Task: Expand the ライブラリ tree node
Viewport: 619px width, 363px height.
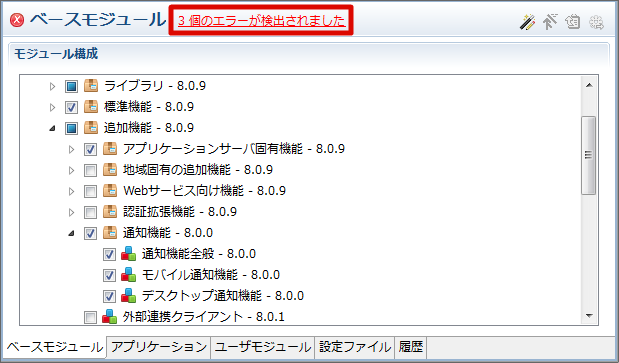Action: click(x=53, y=86)
